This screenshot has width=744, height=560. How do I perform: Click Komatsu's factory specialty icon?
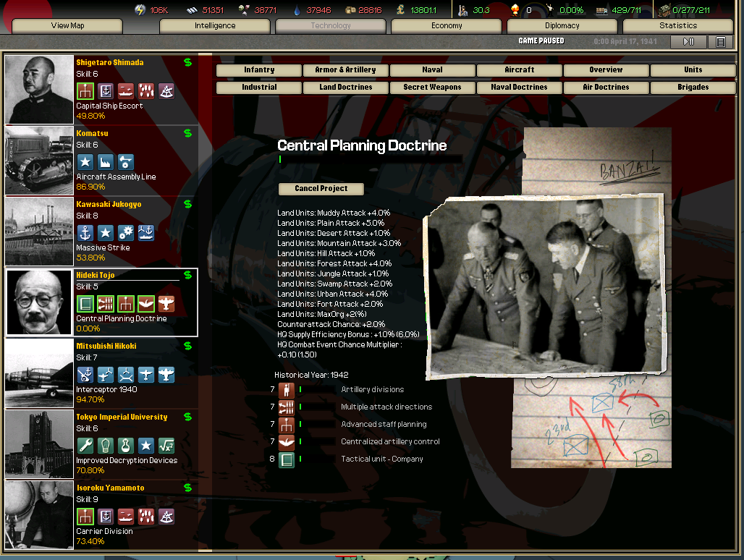pyautogui.click(x=105, y=162)
